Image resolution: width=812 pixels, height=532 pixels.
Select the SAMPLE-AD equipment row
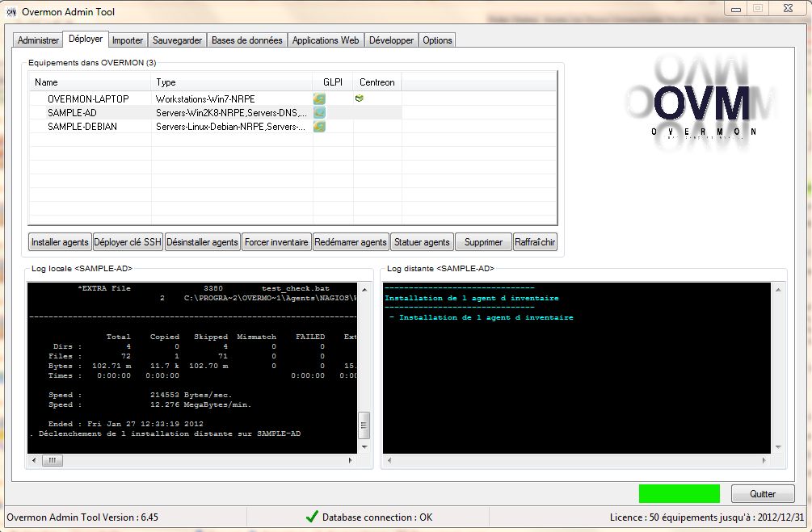pyautogui.click(x=216, y=112)
